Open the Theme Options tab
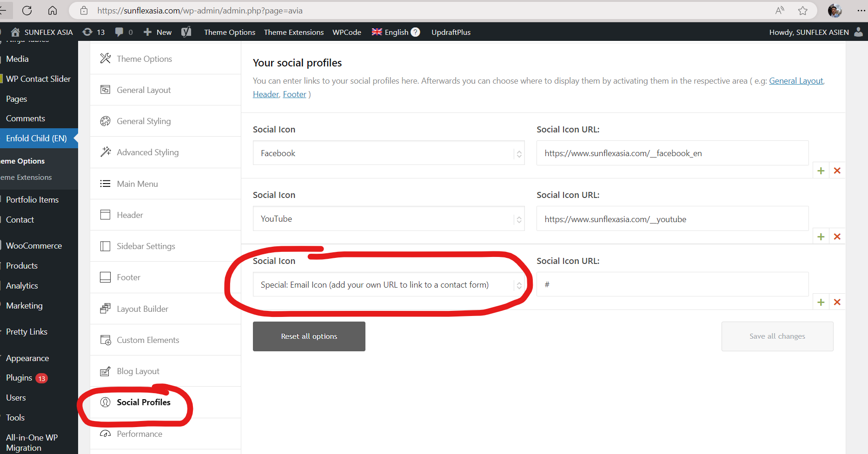868x454 pixels. pos(166,59)
